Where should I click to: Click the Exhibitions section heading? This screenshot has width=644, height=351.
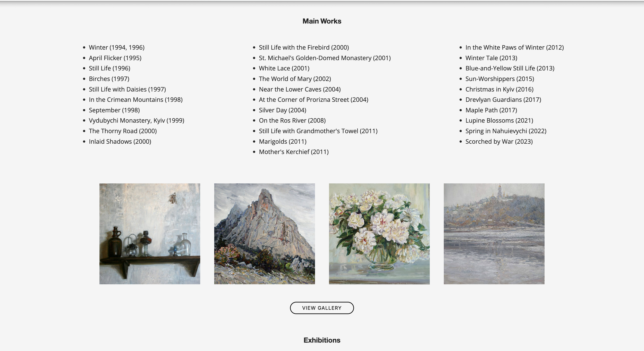tap(322, 340)
